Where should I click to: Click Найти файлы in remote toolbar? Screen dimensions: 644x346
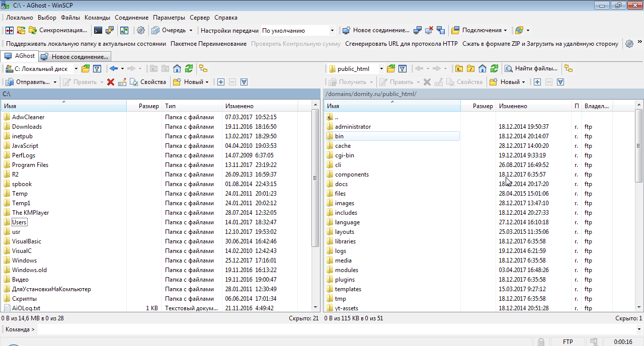tap(532, 69)
